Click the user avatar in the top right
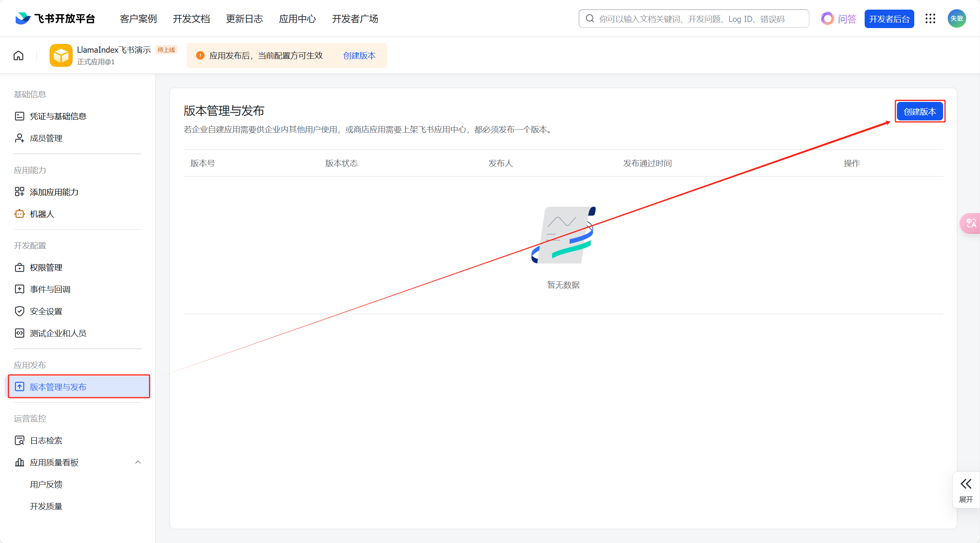The image size is (980, 543). point(957,18)
